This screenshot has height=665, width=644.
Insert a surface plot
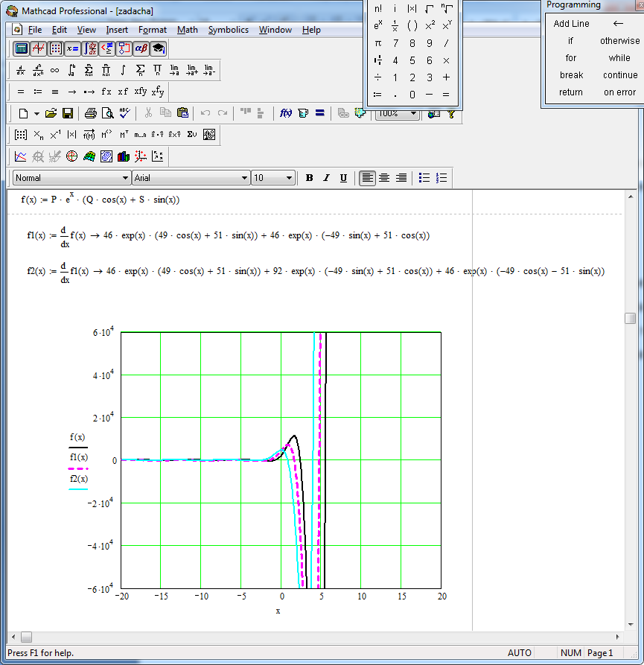pyautogui.click(x=89, y=156)
